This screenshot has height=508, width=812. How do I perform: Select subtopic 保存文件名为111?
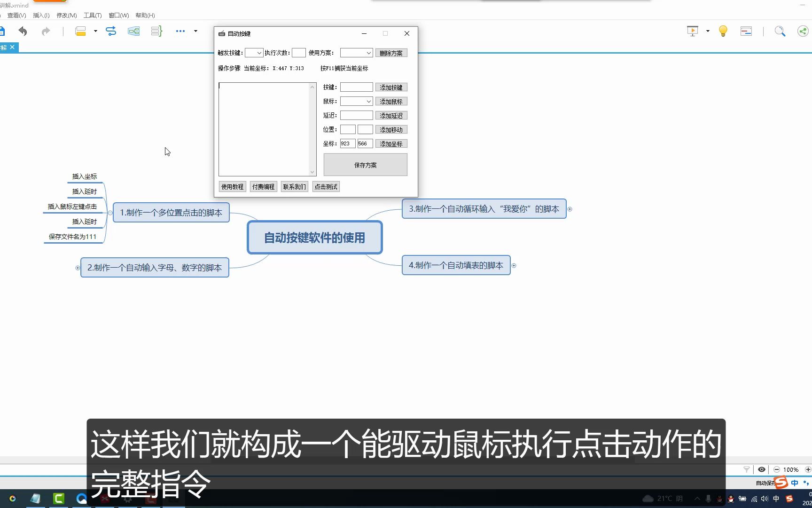click(73, 237)
